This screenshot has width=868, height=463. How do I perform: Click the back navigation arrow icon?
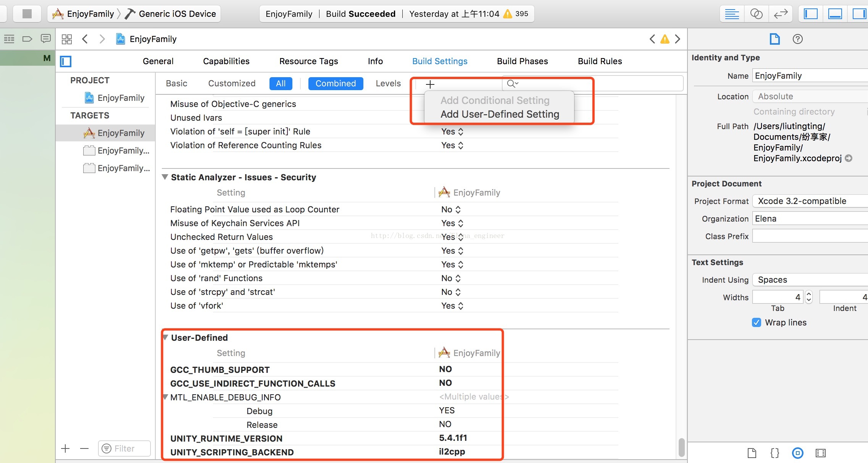click(85, 39)
